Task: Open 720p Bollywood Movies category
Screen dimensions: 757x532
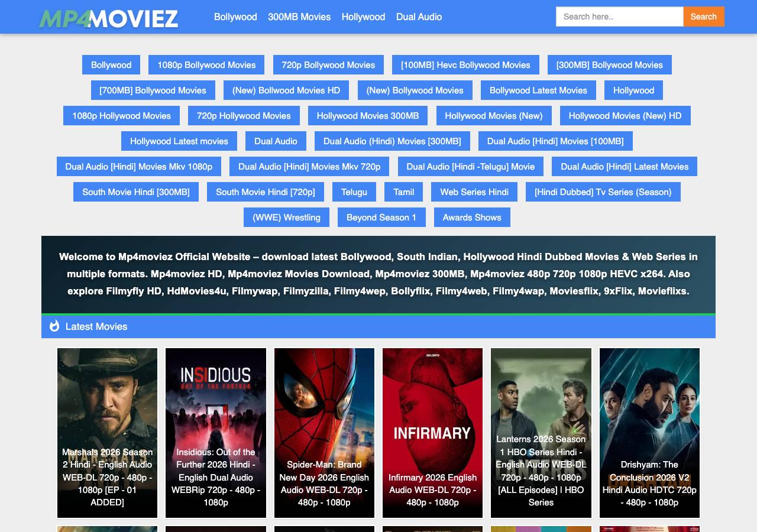Action: pos(328,65)
